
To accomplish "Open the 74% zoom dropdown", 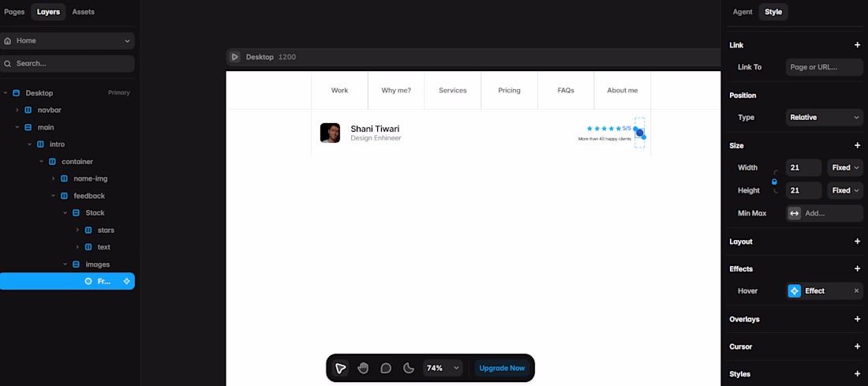I will pyautogui.click(x=443, y=369).
